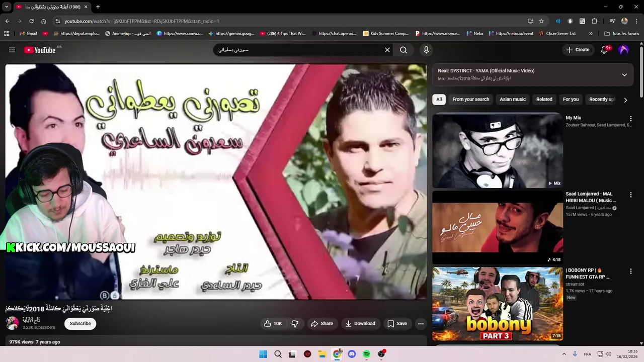Expand the Next up mix panel
The image size is (644, 362).
click(x=624, y=75)
